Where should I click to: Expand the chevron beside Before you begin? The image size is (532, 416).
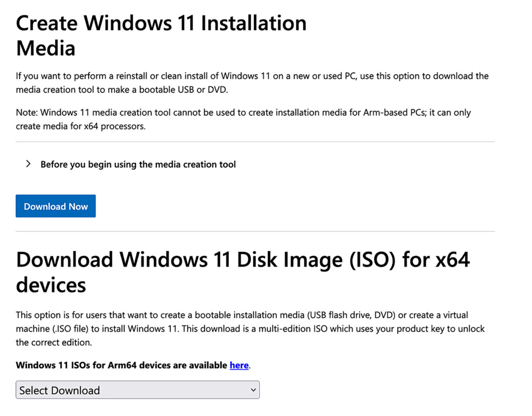coord(28,164)
